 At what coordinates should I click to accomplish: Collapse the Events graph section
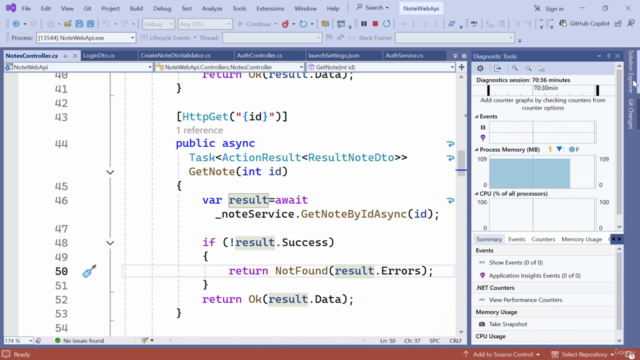point(476,117)
